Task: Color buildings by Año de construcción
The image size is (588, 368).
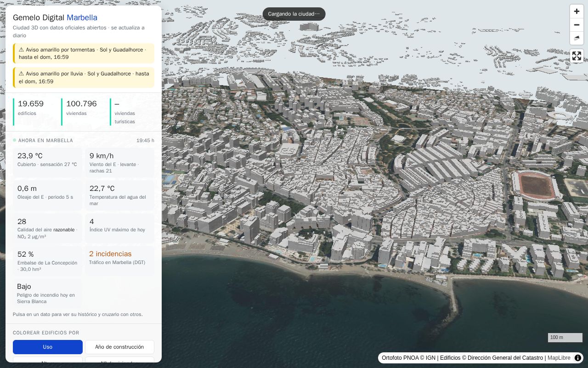Action: 119,347
